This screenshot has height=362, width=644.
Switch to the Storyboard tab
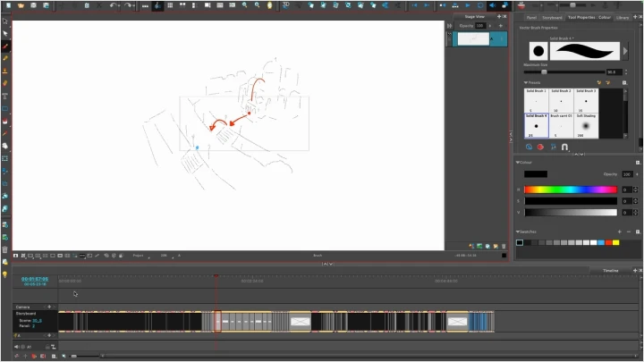[x=552, y=17]
